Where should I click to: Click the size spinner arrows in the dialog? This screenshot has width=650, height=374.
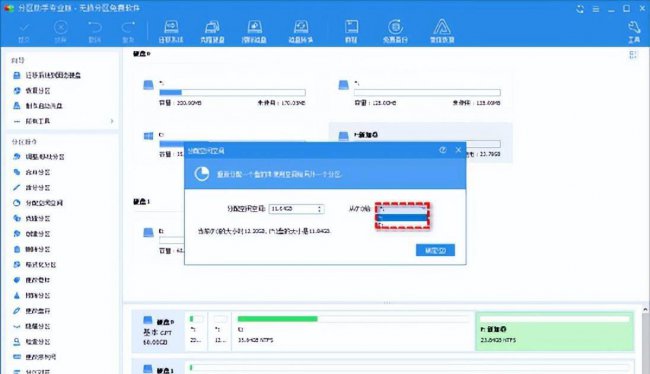tap(319, 209)
